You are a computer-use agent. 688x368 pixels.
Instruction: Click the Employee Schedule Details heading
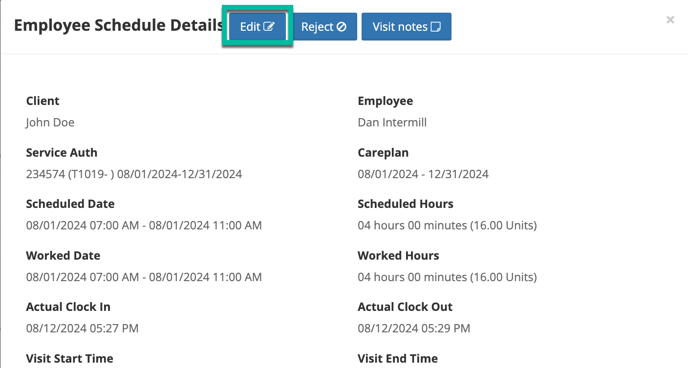(x=119, y=25)
